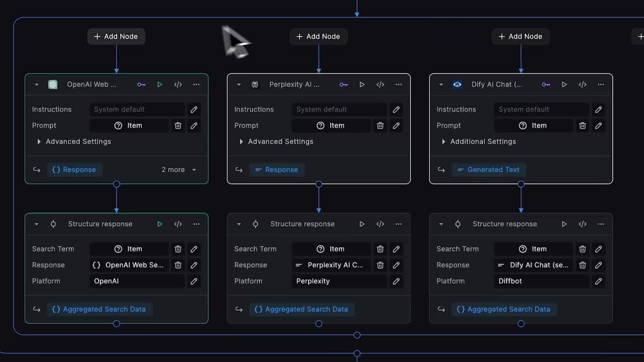
Task: Click the key credentials icon on Dify AI Chat node
Action: point(546,84)
